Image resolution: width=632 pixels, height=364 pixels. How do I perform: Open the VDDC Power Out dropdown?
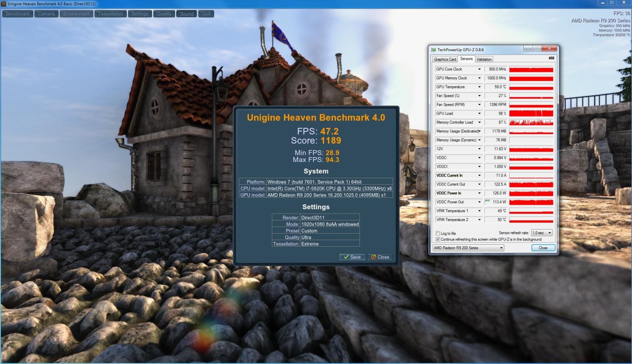(x=479, y=202)
